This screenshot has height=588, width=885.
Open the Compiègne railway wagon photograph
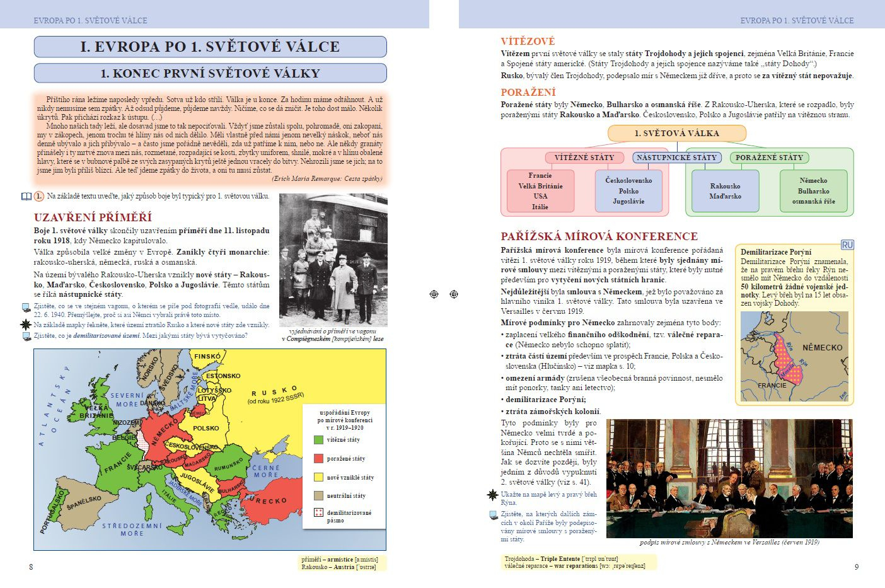tap(333, 259)
